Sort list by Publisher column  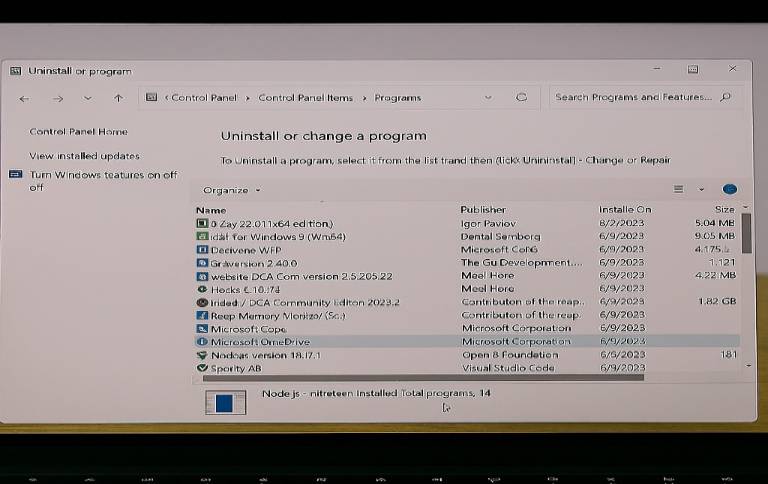pyautogui.click(x=483, y=210)
